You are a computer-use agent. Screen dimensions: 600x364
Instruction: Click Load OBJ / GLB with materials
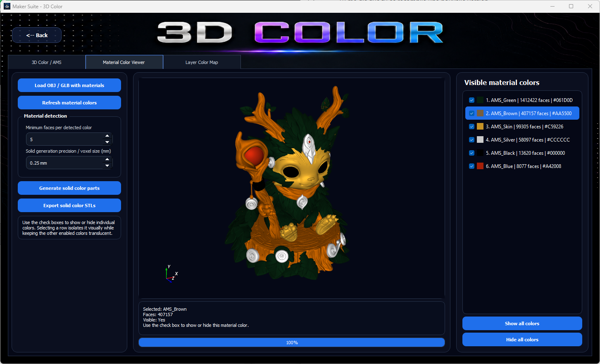coord(69,85)
